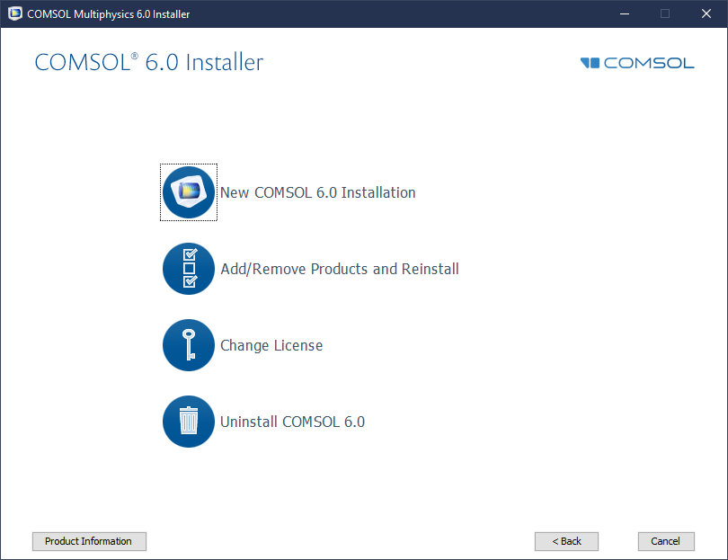
Task: Cancel the installer
Action: 666,541
